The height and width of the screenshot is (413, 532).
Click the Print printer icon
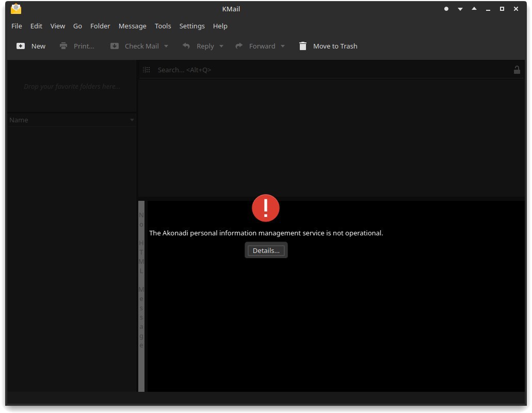tap(63, 46)
